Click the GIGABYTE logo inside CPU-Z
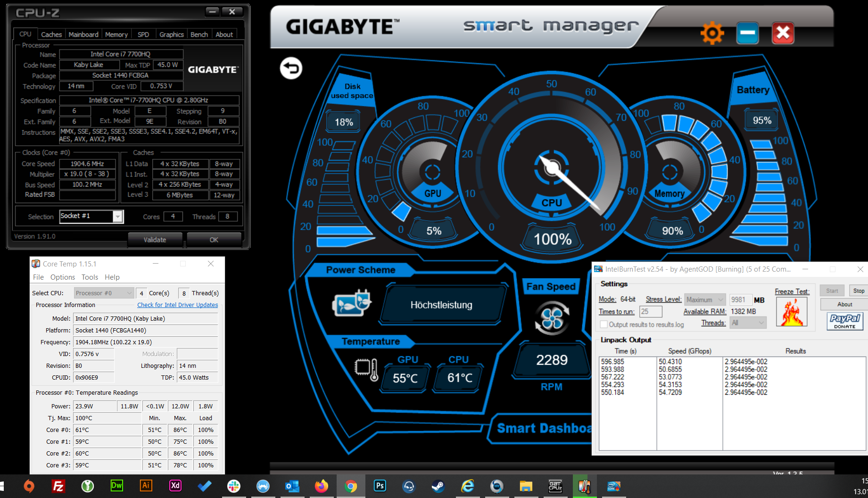Viewport: 868px width, 498px height. (213, 69)
